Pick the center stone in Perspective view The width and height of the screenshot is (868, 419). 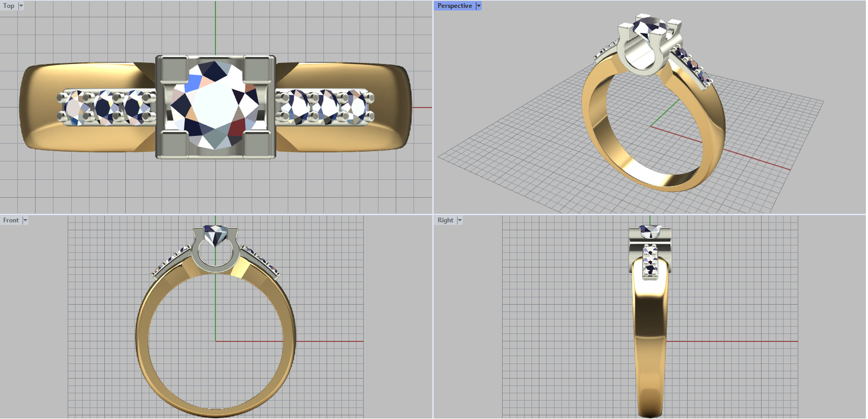pos(650,27)
